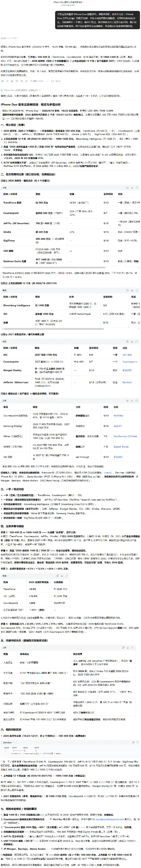Click heading 一、核心结论（先看）
Image resolution: width=141 pixels, height=868 pixels.
(13, 125)
